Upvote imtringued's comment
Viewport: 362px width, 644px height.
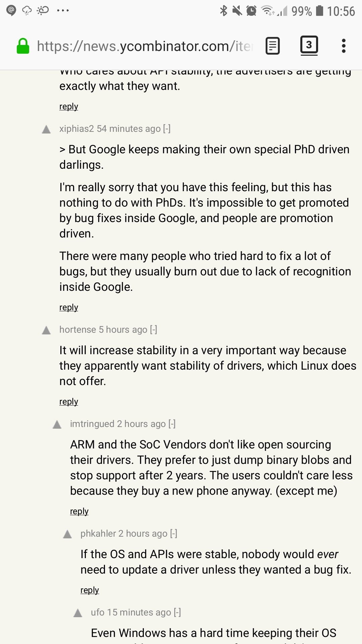point(57,425)
